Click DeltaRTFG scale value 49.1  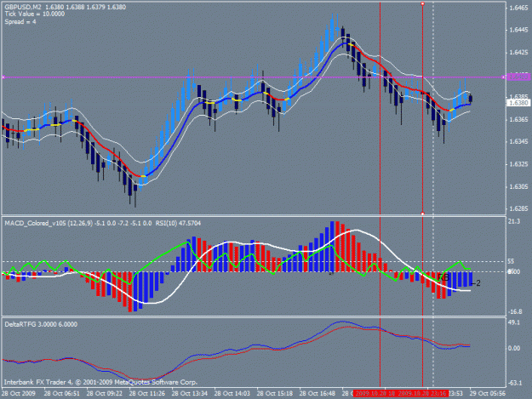pyautogui.click(x=514, y=322)
